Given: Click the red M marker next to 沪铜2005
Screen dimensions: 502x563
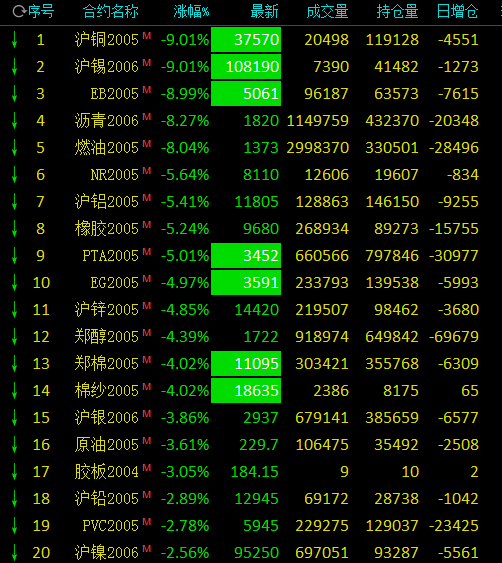Looking at the screenshot, I should tap(147, 35).
